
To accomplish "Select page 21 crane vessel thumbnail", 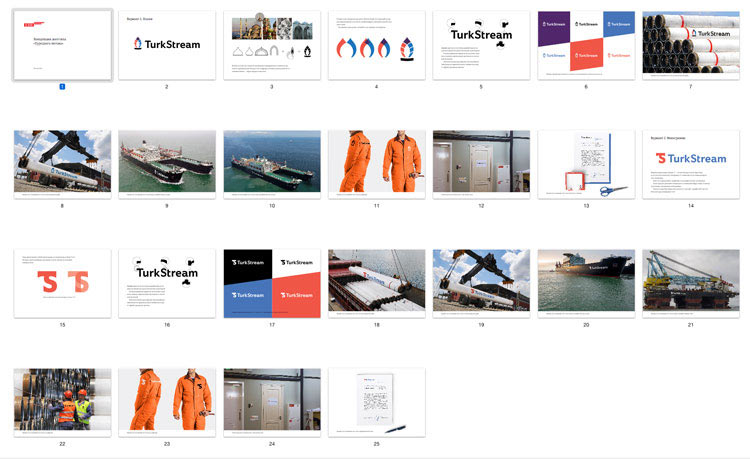I will (691, 283).
